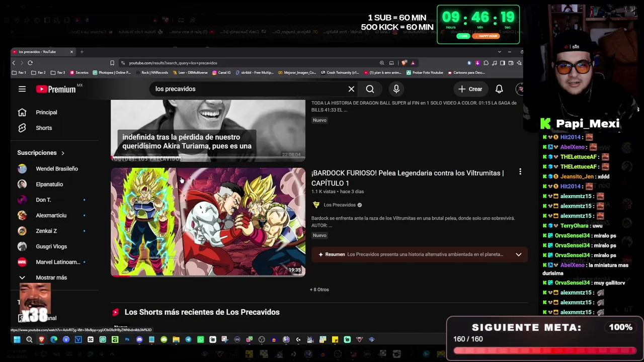Clear the search text with the X
The image size is (644, 362).
(x=351, y=89)
